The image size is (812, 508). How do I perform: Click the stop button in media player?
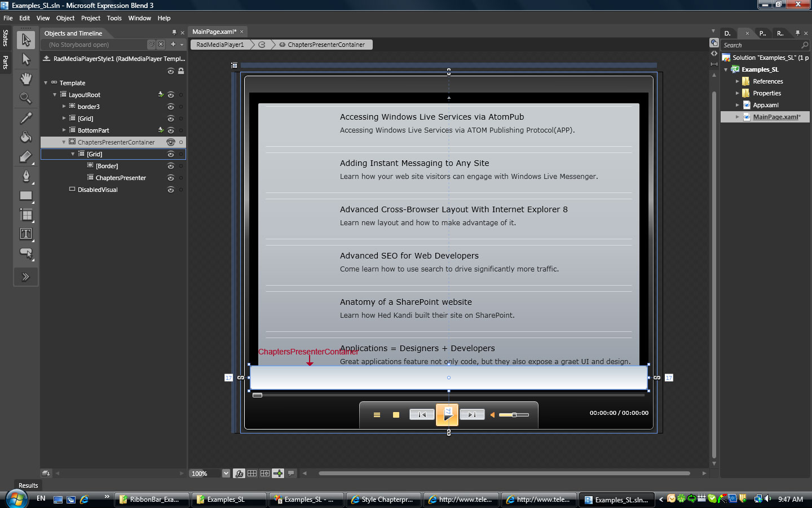point(396,415)
